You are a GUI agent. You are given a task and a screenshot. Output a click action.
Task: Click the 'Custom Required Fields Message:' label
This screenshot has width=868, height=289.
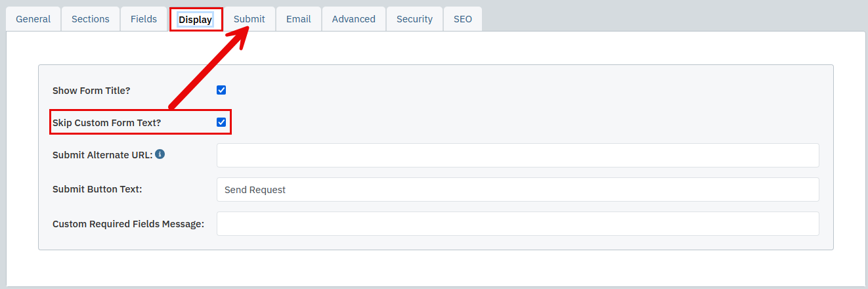129,224
